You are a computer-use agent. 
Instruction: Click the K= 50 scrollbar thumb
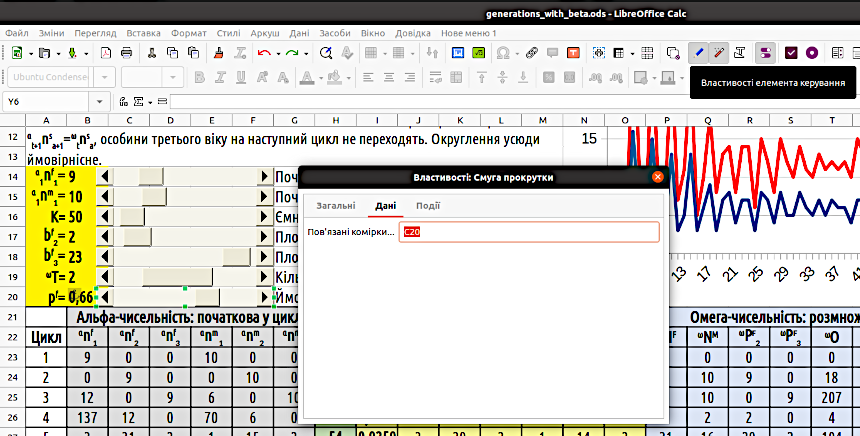(x=131, y=216)
